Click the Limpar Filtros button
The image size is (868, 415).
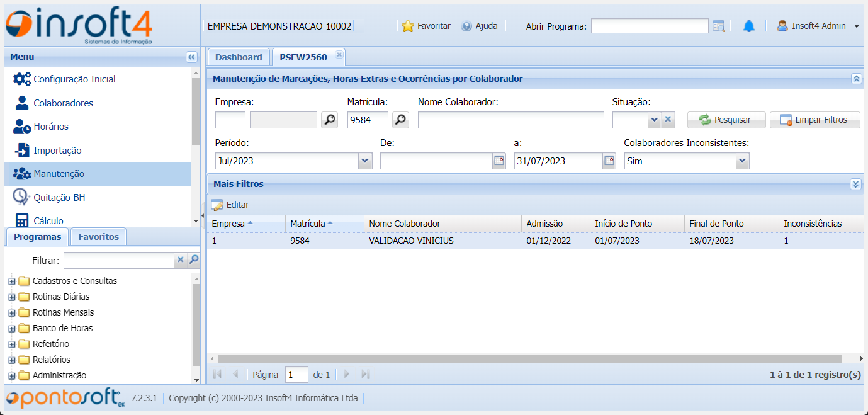coord(814,120)
